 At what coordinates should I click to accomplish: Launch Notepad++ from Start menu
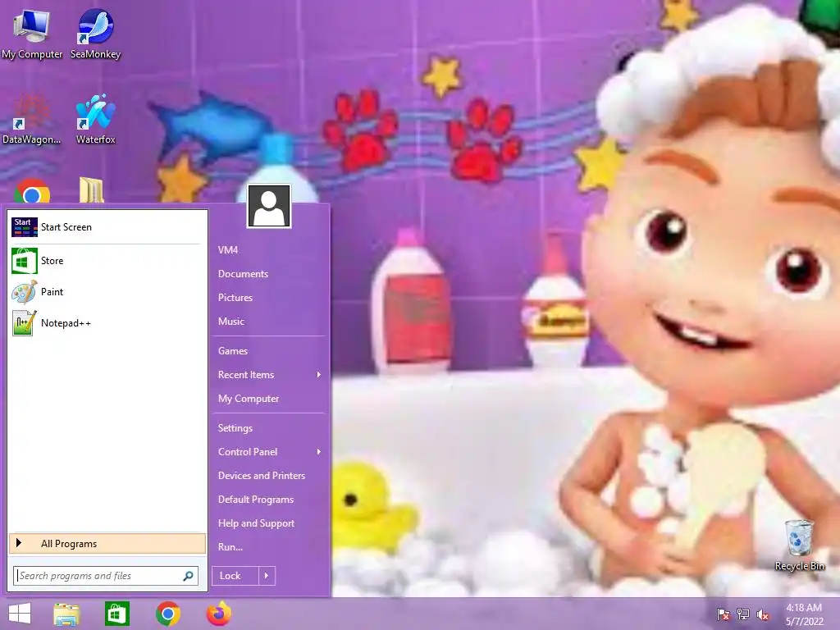click(x=107, y=323)
